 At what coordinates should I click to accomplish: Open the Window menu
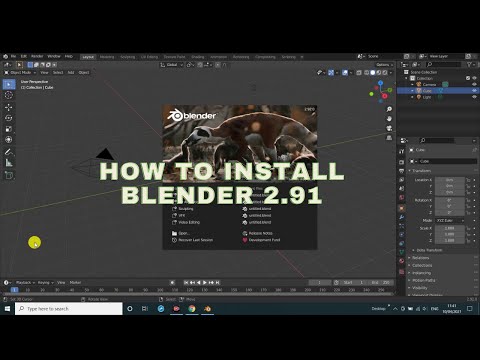point(54,56)
